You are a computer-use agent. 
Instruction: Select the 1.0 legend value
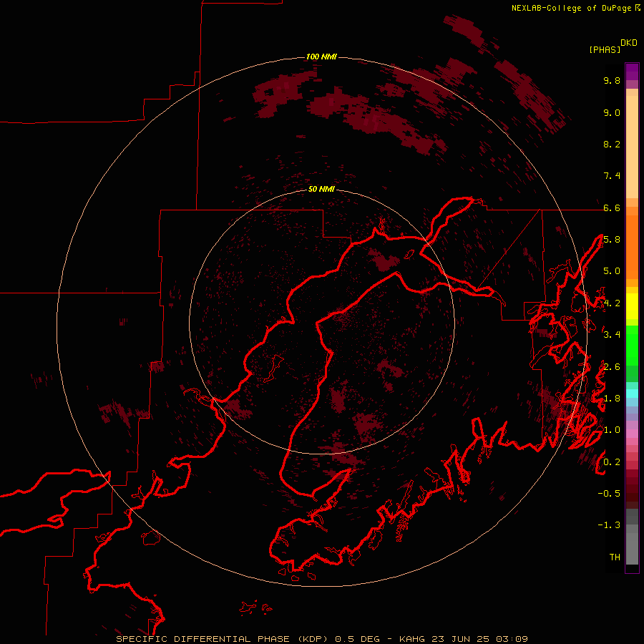[x=612, y=430]
